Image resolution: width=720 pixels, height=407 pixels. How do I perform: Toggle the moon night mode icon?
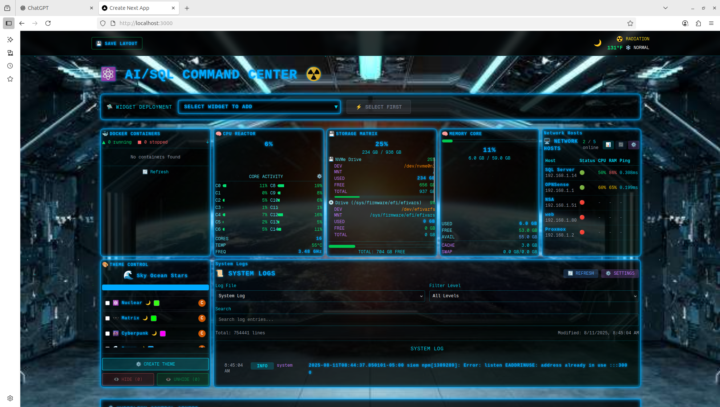597,43
